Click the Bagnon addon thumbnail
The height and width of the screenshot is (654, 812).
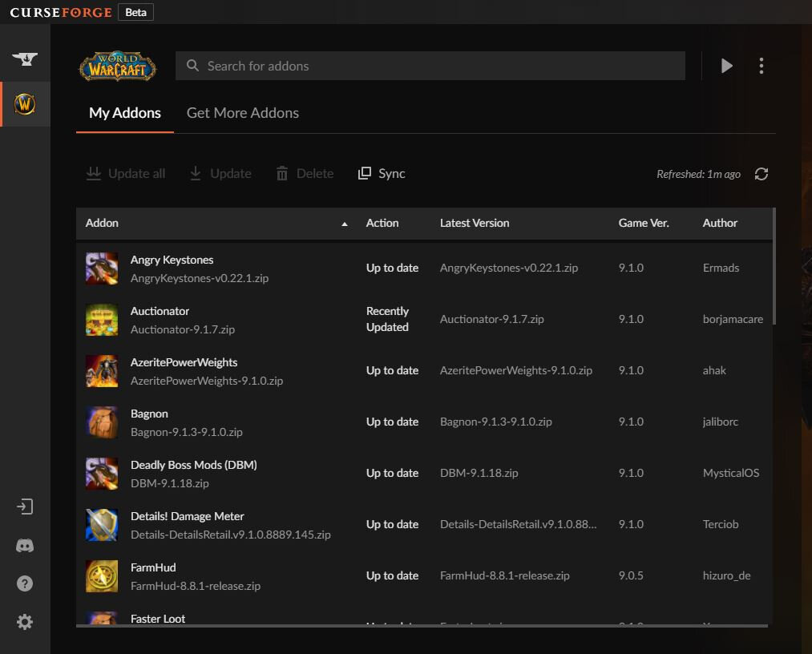click(x=102, y=422)
